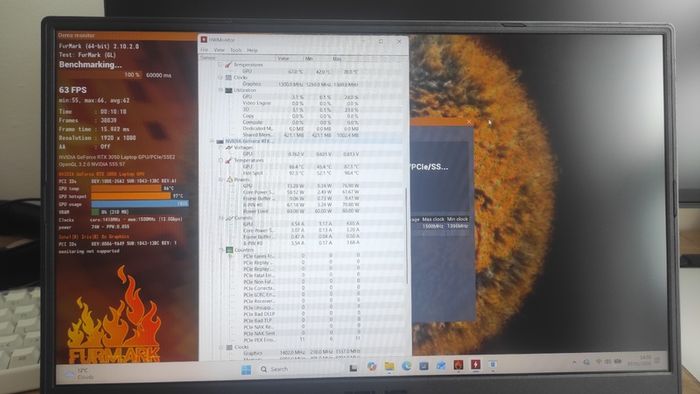This screenshot has width=700, height=394.
Task: Collapse the Currents section expander
Action: (221, 218)
